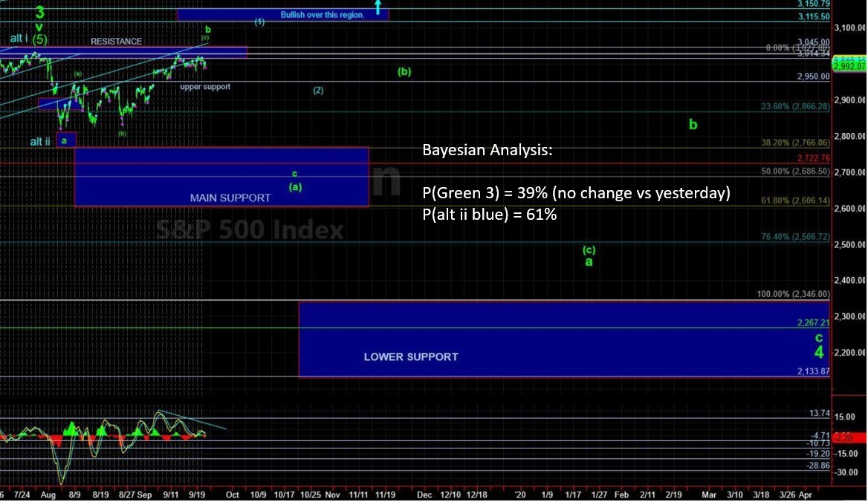Image resolution: width=868 pixels, height=502 pixels.
Task: Click the 'Nov' date on the time axis
Action: pos(332,495)
